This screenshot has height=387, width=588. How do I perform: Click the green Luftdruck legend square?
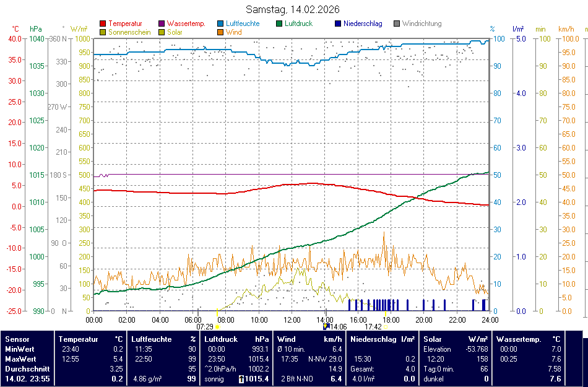280,24
